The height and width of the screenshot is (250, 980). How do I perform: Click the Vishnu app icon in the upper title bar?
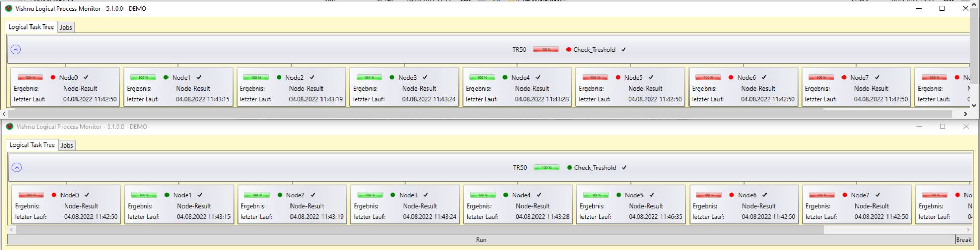[8, 9]
